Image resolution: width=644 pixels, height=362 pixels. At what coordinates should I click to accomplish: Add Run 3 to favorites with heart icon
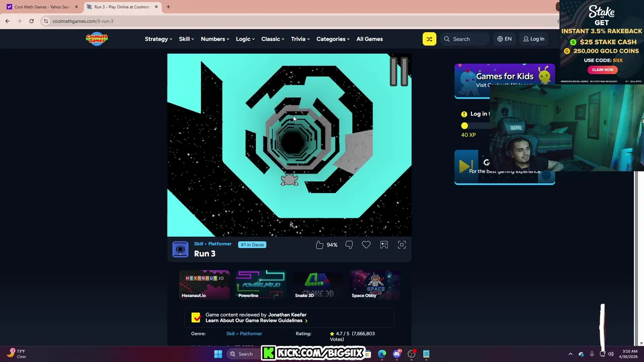(366, 245)
